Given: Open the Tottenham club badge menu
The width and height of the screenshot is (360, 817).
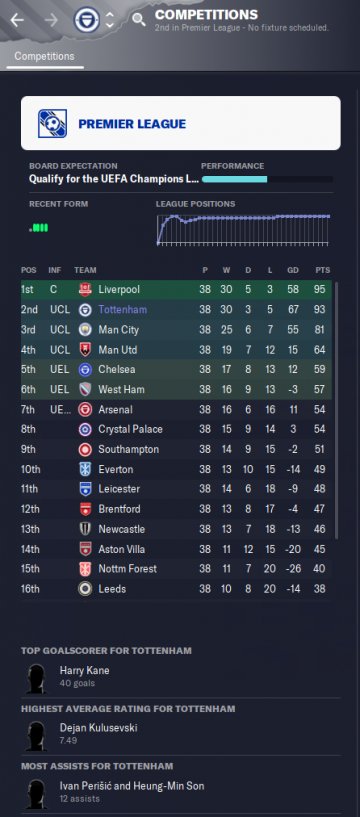Looking at the screenshot, I should (86, 20).
